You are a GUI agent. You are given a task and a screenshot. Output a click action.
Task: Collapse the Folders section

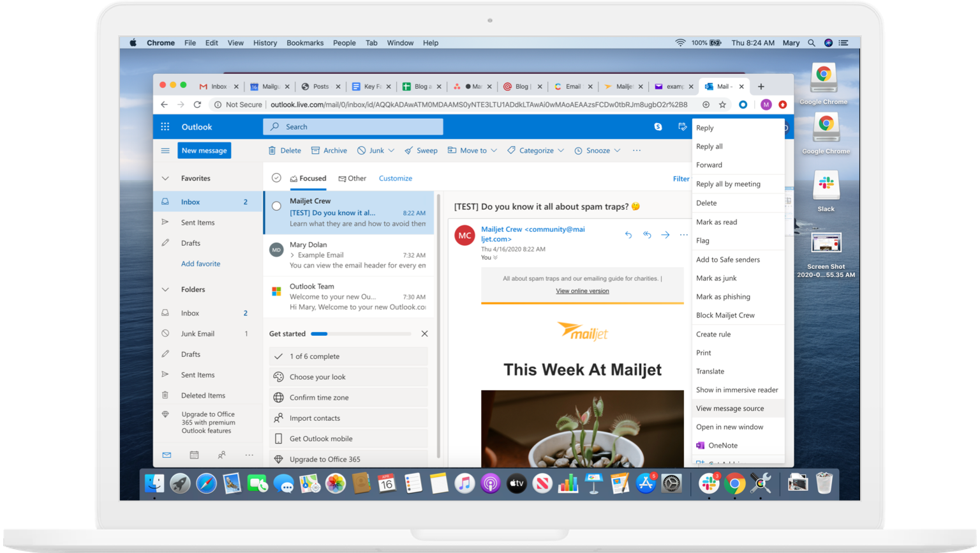165,290
